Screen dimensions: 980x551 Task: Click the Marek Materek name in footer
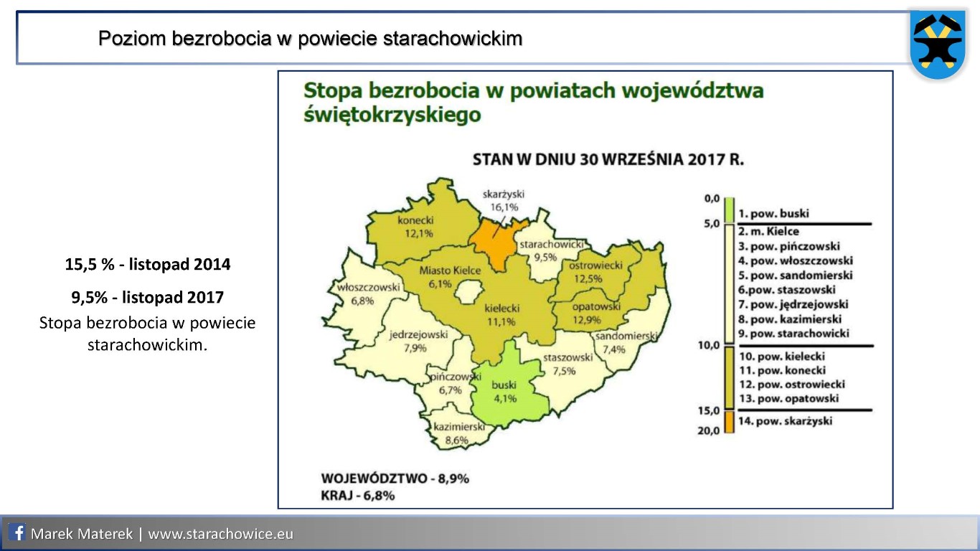tap(83, 534)
